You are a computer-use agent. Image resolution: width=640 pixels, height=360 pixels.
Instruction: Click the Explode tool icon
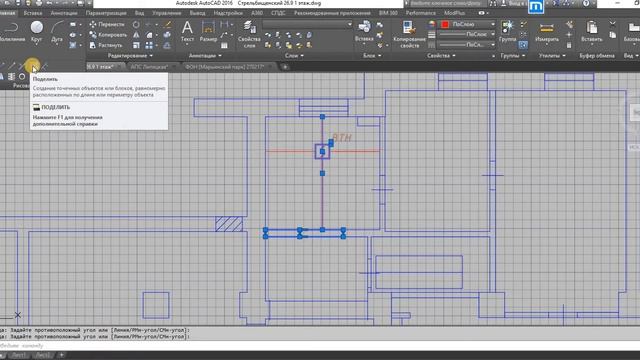click(x=167, y=35)
